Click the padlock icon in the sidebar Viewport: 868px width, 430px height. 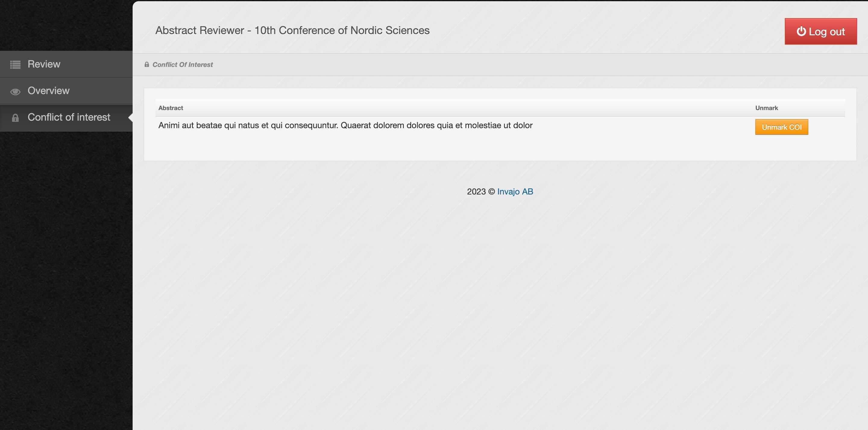(15, 118)
